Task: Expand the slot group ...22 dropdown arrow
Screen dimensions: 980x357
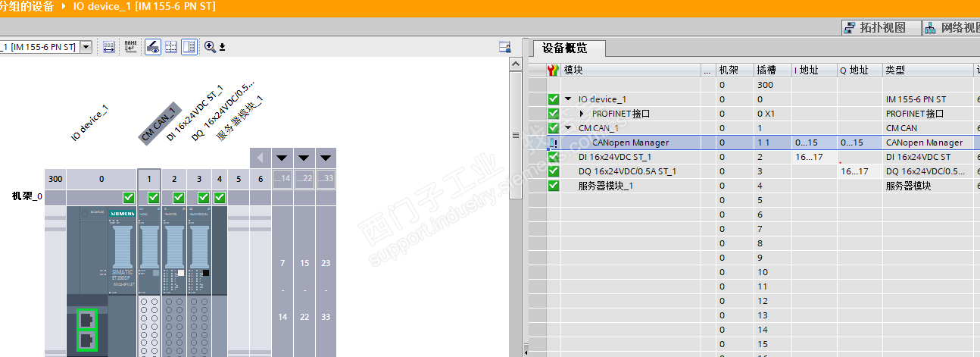Action: click(304, 158)
